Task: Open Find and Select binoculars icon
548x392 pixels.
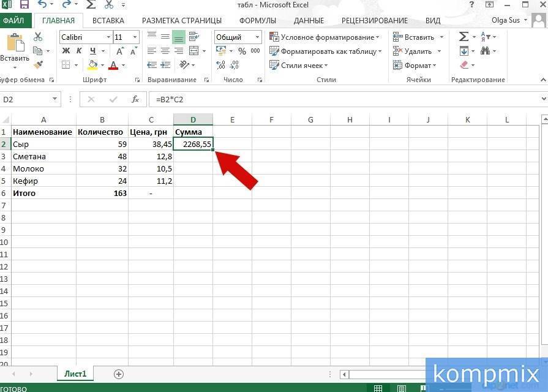Action: [x=486, y=51]
